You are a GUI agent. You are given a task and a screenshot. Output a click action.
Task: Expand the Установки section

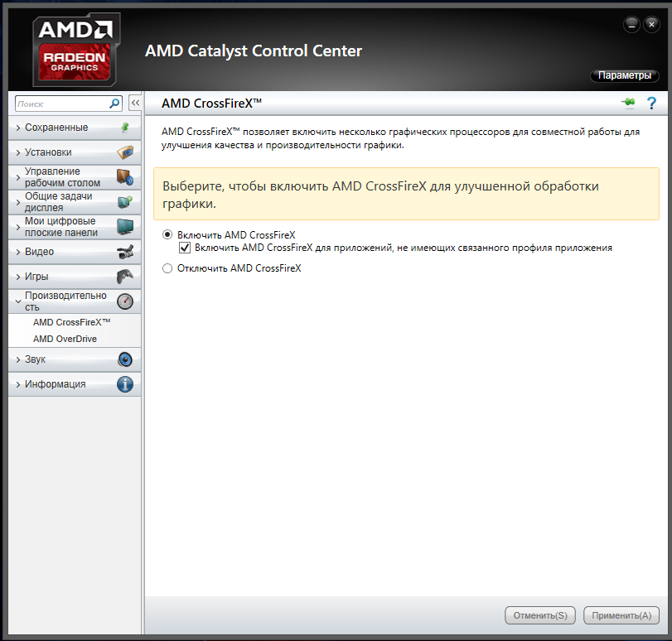[x=74, y=152]
